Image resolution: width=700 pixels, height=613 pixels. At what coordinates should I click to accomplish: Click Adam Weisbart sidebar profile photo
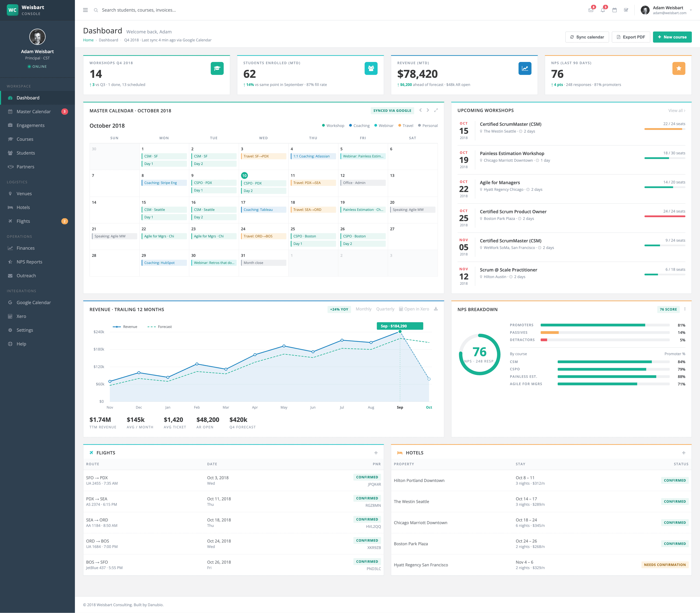37,37
